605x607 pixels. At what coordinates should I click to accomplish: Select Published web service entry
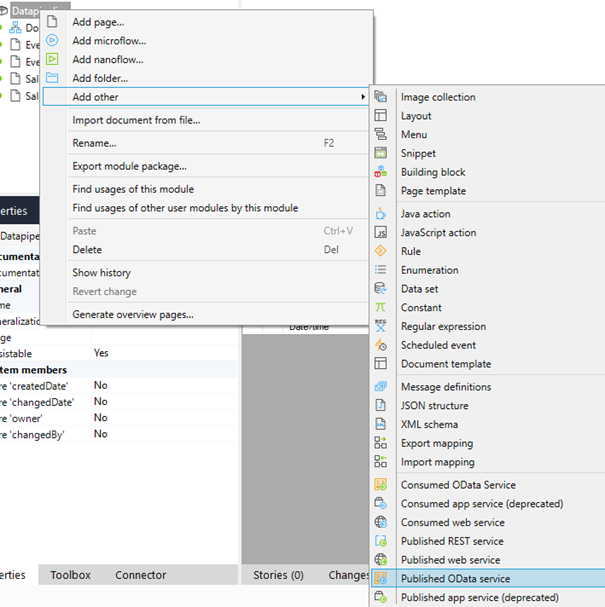click(450, 560)
